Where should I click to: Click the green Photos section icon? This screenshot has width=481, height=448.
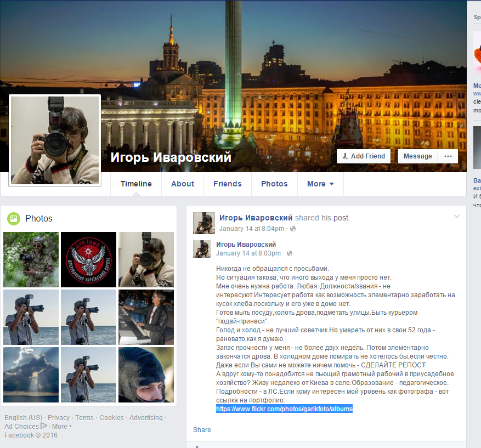click(13, 219)
